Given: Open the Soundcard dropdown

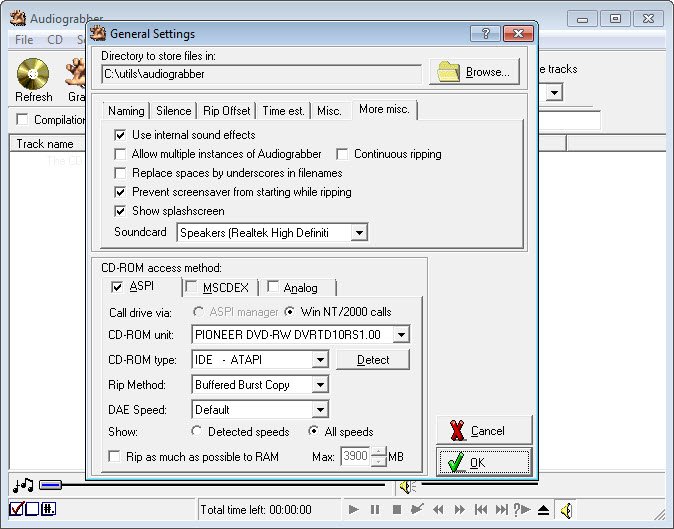Looking at the screenshot, I should (359, 233).
